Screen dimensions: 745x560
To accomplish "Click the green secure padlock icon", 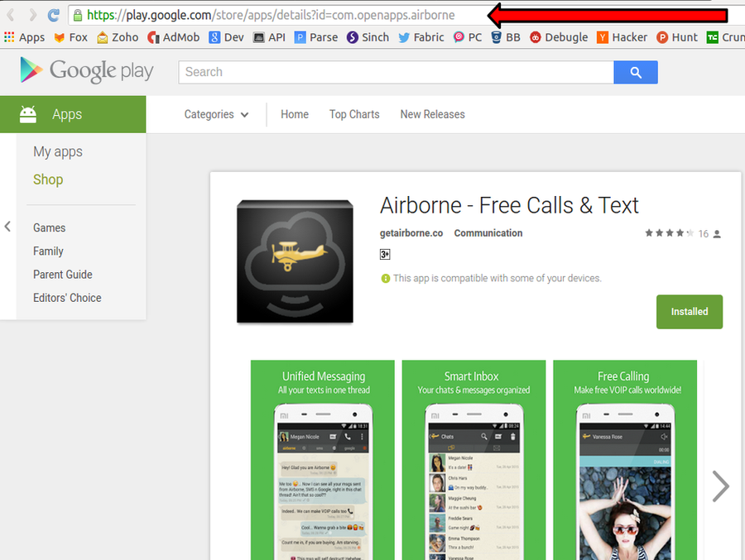I will coord(78,16).
